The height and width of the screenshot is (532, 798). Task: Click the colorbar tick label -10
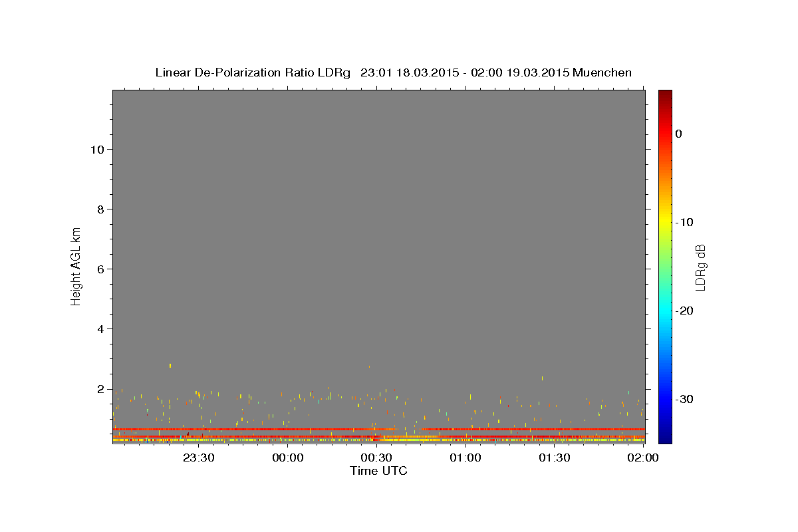[684, 222]
